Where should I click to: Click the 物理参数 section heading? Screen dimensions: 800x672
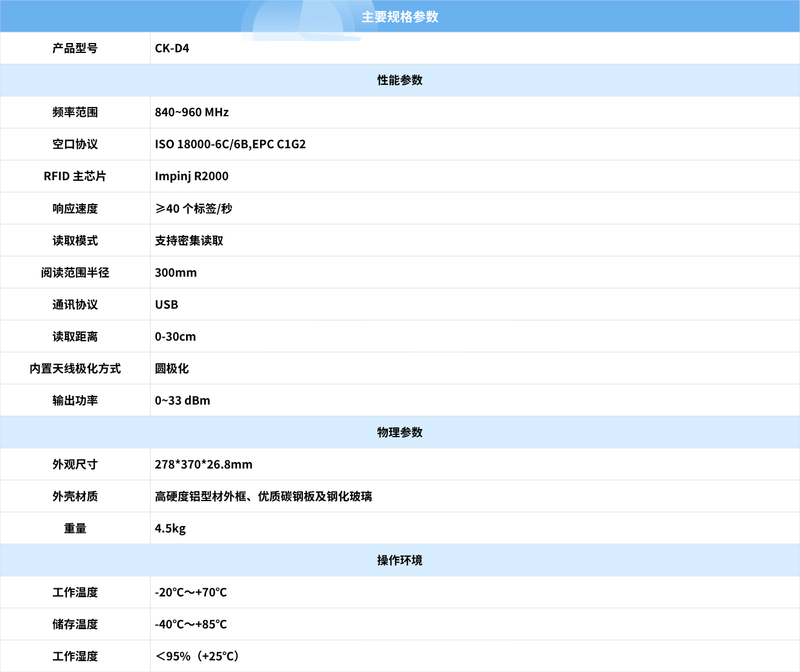(400, 432)
